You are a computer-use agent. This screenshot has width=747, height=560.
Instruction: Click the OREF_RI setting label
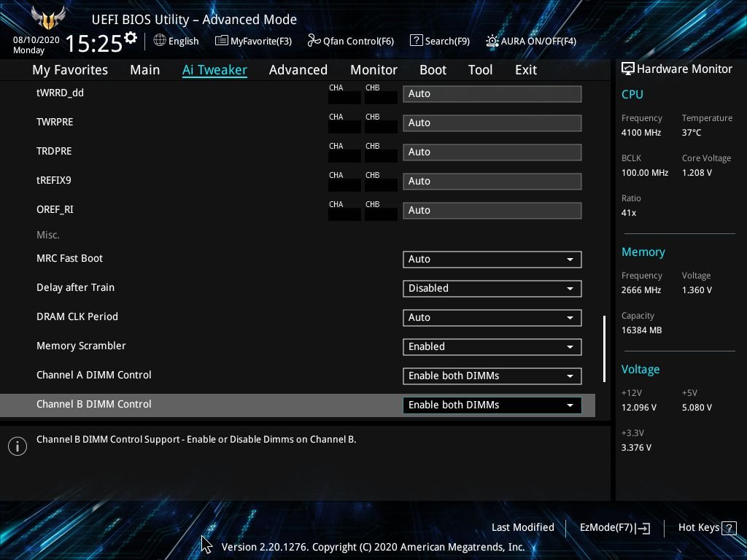(x=55, y=209)
